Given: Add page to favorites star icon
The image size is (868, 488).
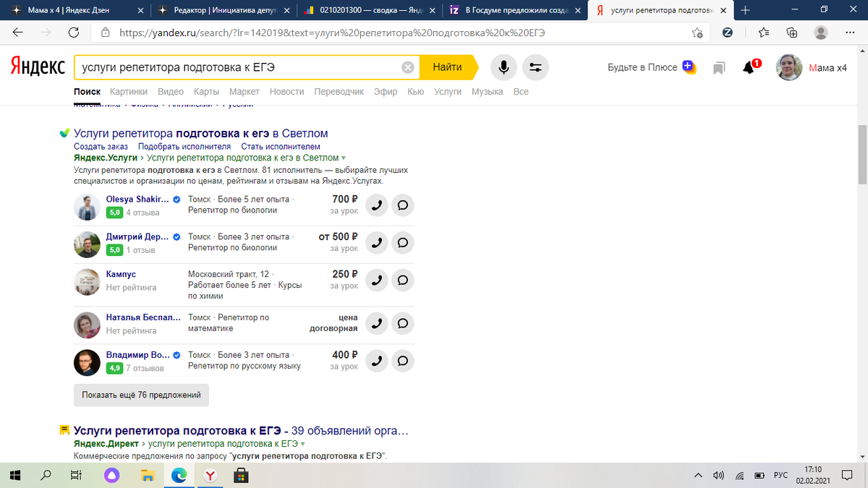Looking at the screenshot, I should coord(697,33).
